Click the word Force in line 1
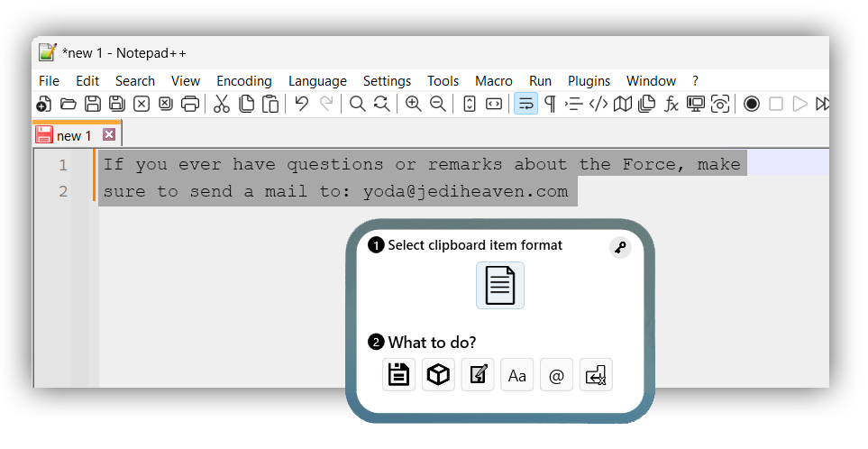This screenshot has height=449, width=868. tap(649, 164)
